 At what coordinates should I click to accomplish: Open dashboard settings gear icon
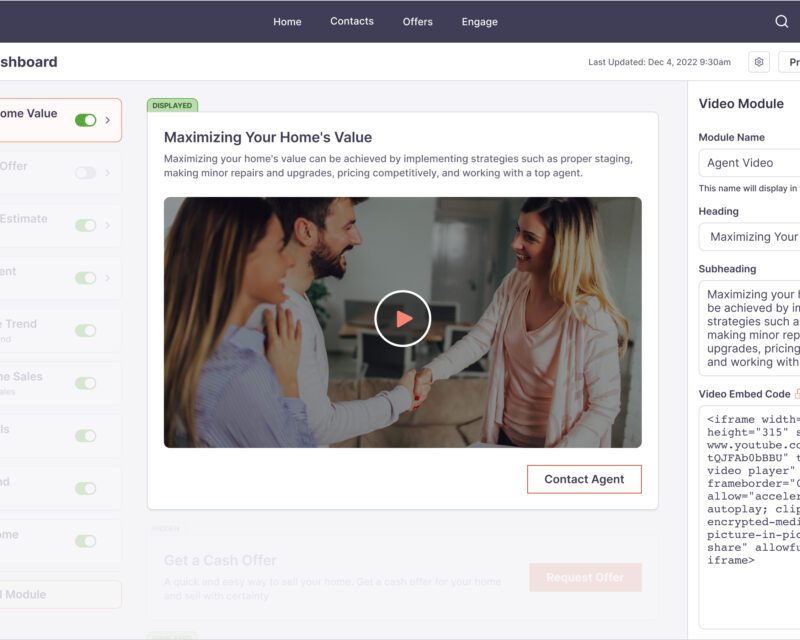(759, 62)
